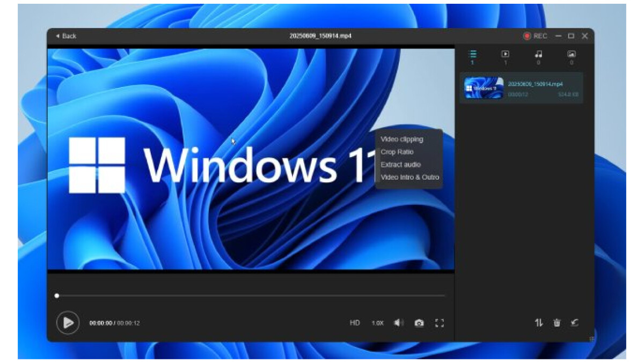The image size is (644, 362).
Task: Mute the speaker volume
Action: (398, 323)
